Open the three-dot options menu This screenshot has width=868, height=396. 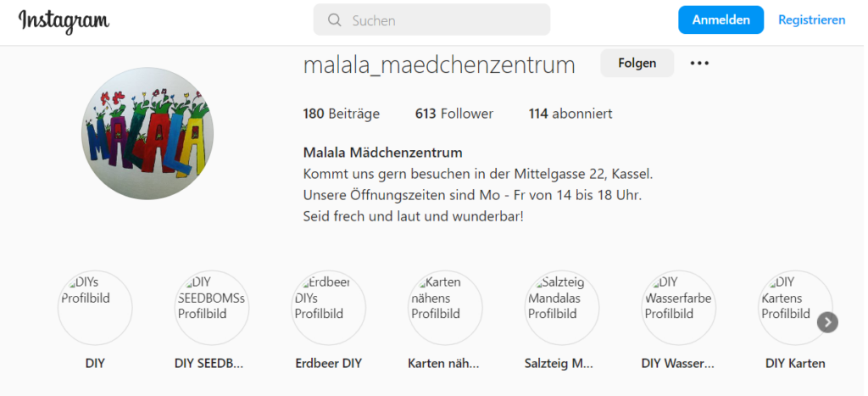(699, 64)
